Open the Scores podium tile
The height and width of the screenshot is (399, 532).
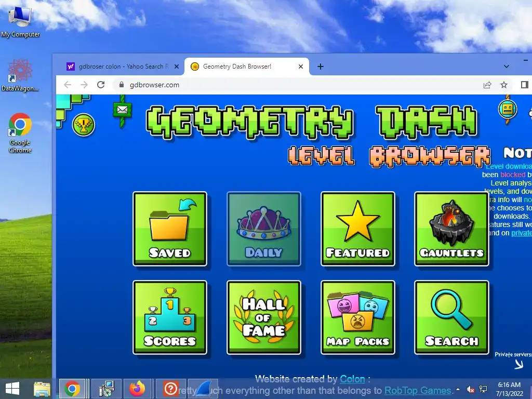pos(170,317)
